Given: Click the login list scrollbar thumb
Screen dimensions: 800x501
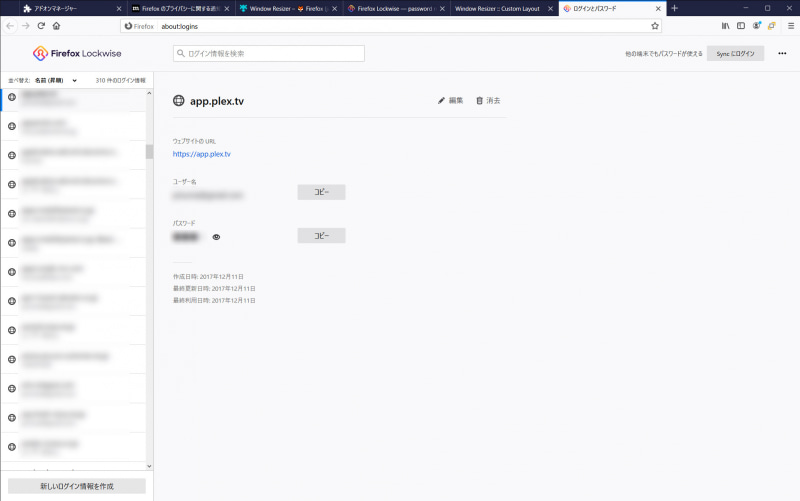Looking at the screenshot, I should (149, 152).
